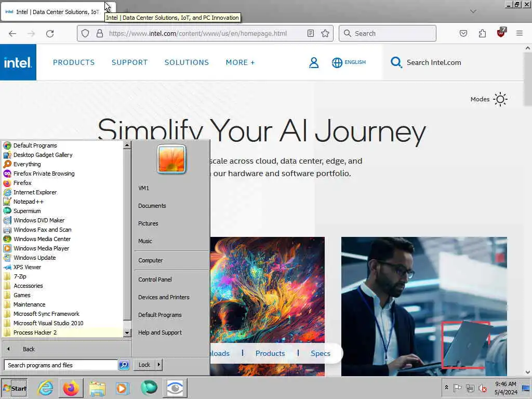Open Default Programs in programs list

(62, 145)
